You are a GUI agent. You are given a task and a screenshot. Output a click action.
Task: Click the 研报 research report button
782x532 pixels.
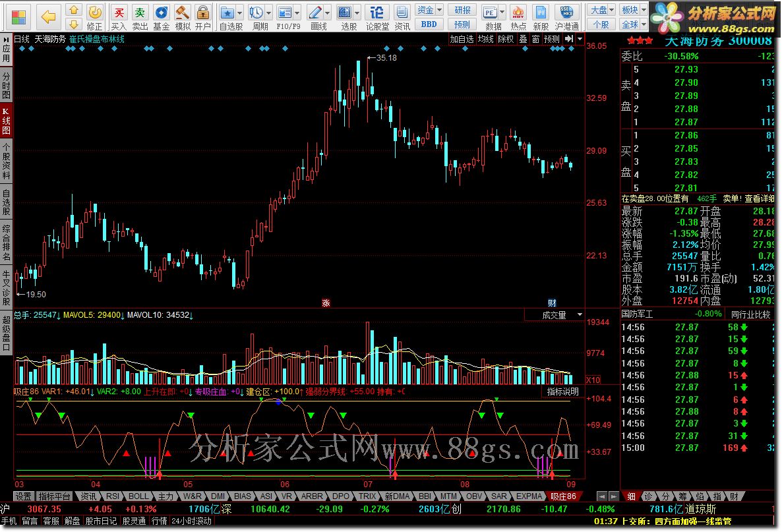(x=462, y=10)
